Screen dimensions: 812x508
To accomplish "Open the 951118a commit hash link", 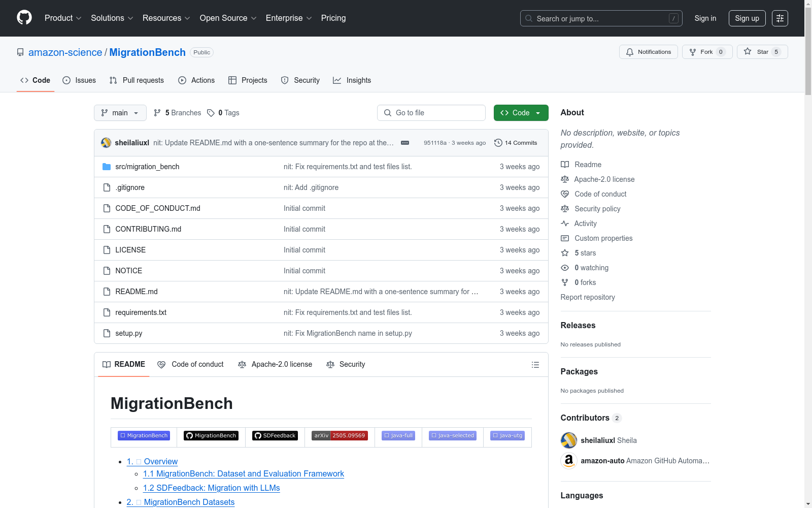I will pyautogui.click(x=435, y=143).
